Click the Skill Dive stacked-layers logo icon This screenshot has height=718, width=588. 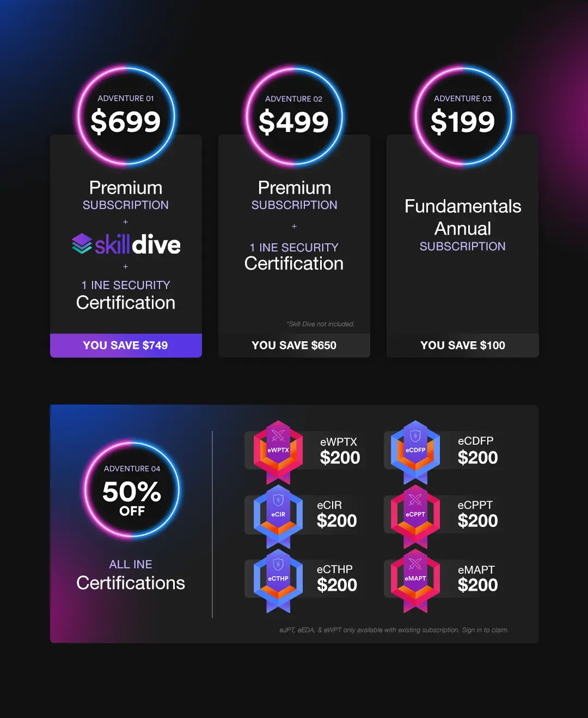coord(82,243)
